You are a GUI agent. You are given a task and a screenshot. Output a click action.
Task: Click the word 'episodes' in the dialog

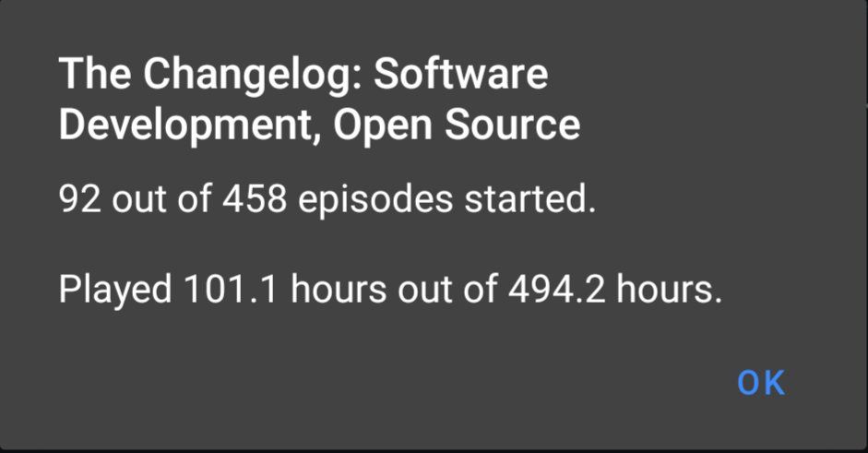tap(375, 200)
